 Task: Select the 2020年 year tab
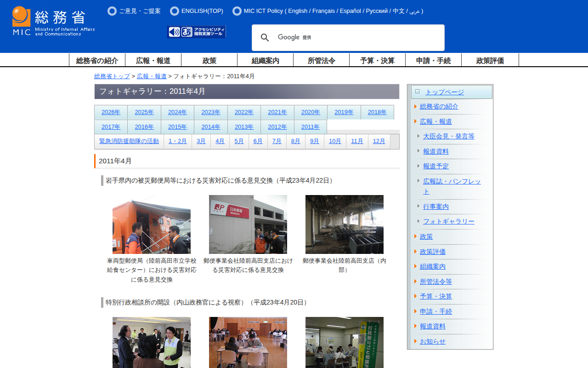[311, 112]
